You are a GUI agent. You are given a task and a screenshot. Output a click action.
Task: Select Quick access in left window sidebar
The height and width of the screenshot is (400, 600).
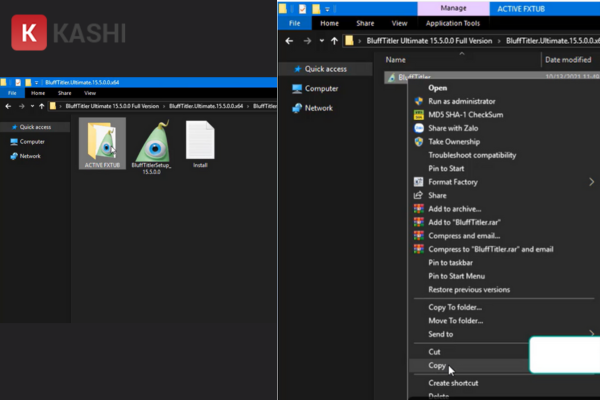point(35,127)
